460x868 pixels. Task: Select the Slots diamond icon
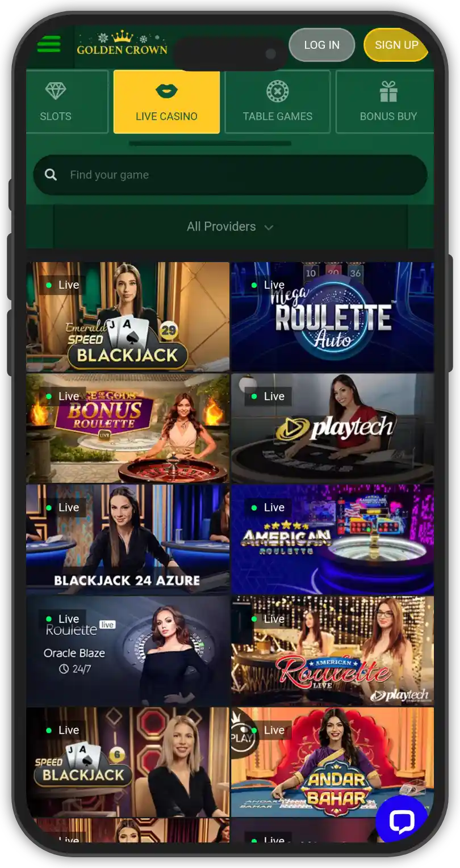tap(56, 91)
